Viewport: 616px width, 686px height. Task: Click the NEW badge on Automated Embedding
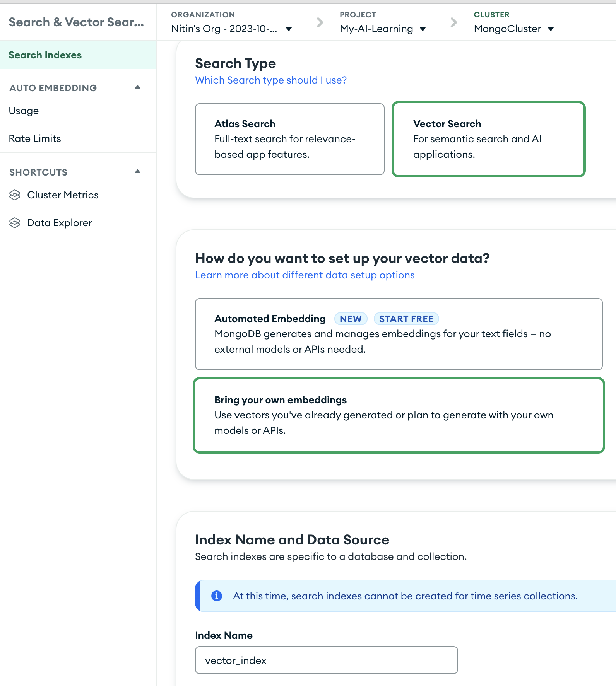tap(351, 319)
